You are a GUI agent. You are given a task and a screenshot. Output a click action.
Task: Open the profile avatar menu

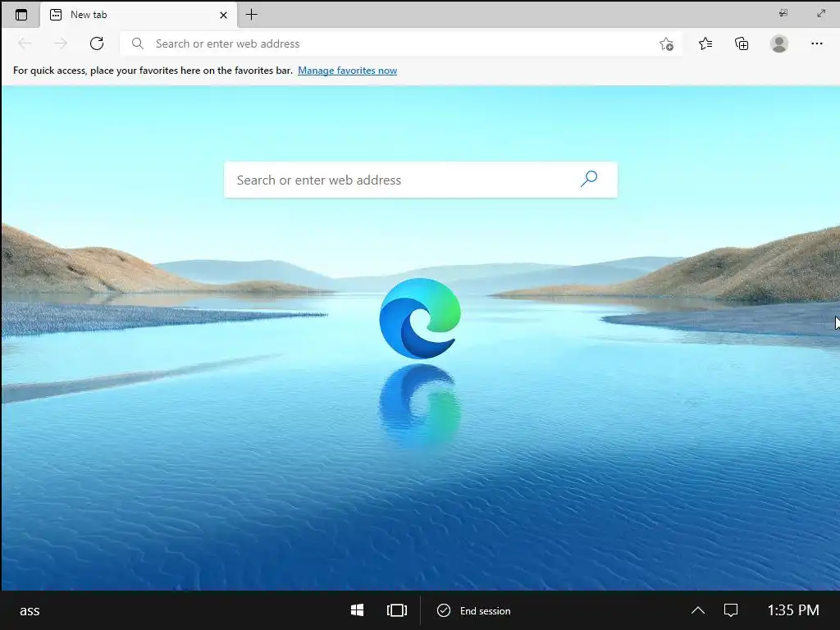pyautogui.click(x=779, y=43)
